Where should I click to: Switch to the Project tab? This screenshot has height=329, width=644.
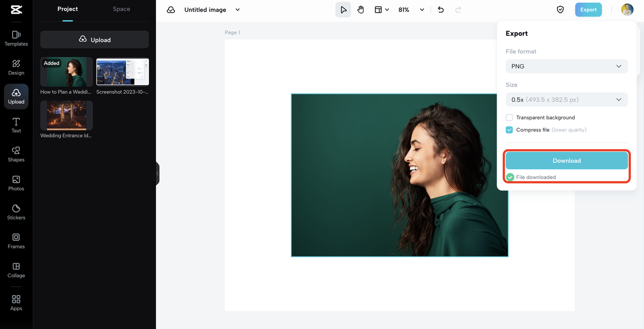67,9
